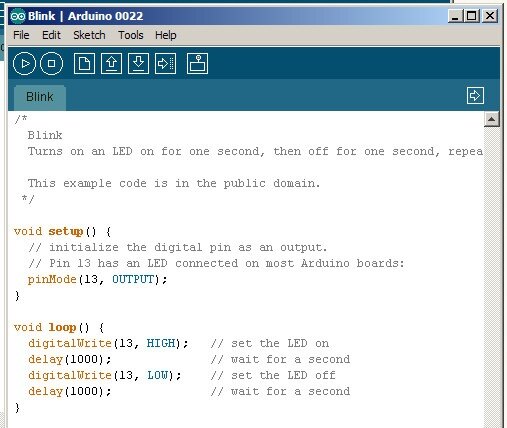This screenshot has height=428, width=507.
Task: Open the Serial Monitor icon
Action: [197, 63]
